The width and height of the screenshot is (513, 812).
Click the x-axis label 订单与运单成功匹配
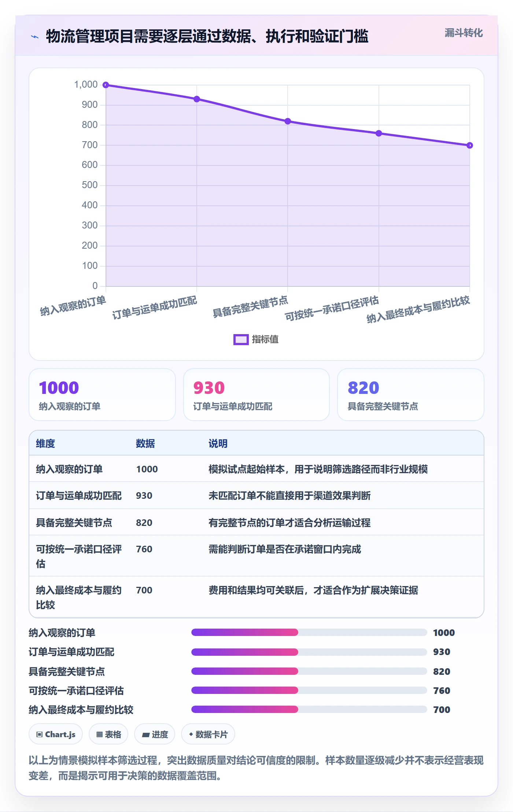tap(154, 308)
